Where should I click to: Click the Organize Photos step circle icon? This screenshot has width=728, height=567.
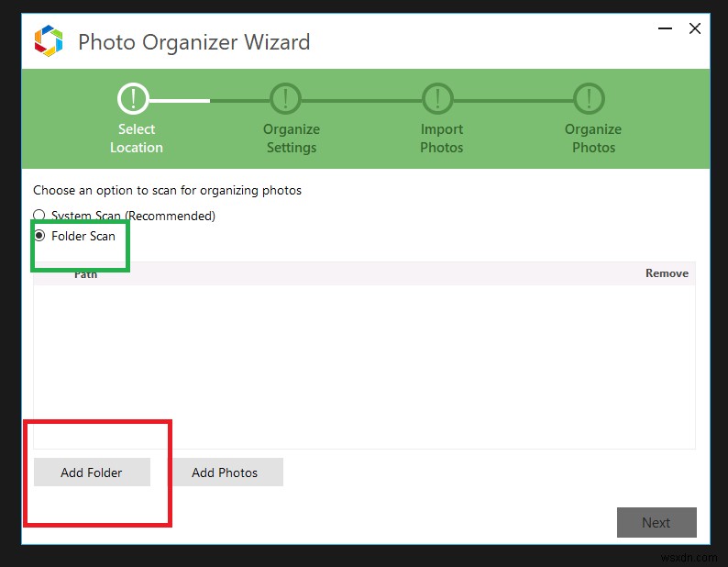[590, 98]
